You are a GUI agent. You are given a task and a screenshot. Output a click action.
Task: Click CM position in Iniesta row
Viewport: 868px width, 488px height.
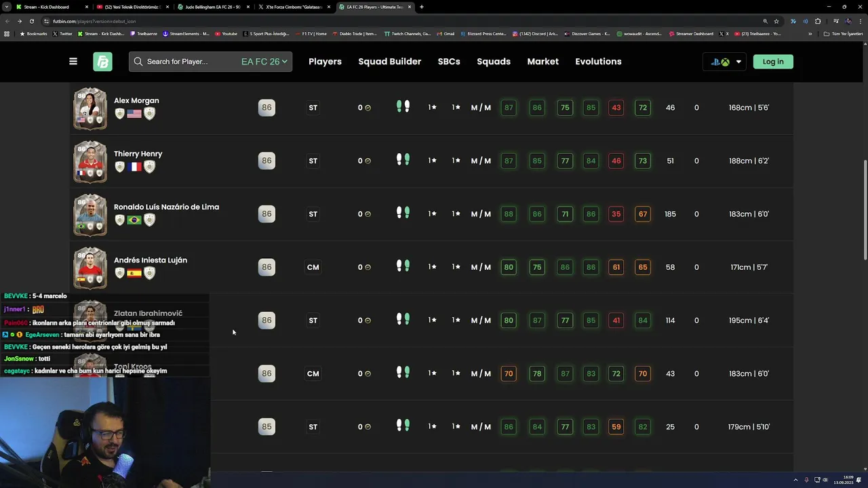click(x=313, y=267)
